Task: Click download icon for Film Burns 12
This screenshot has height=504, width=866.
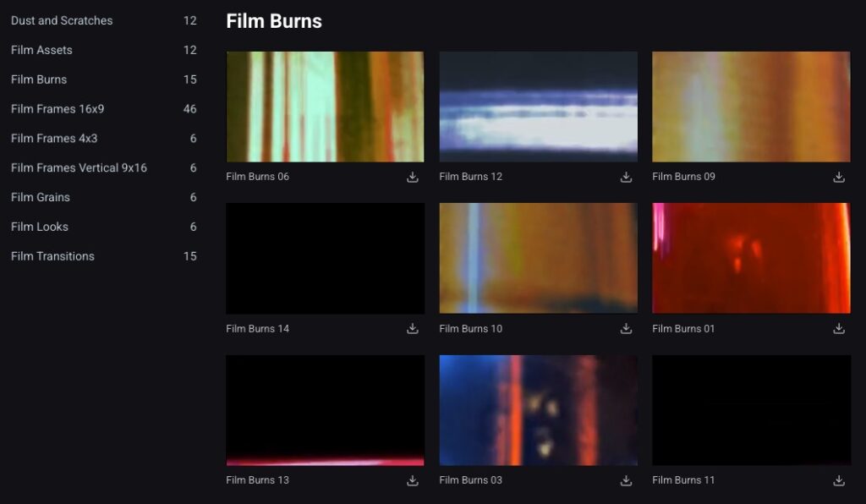Action: [x=626, y=177]
